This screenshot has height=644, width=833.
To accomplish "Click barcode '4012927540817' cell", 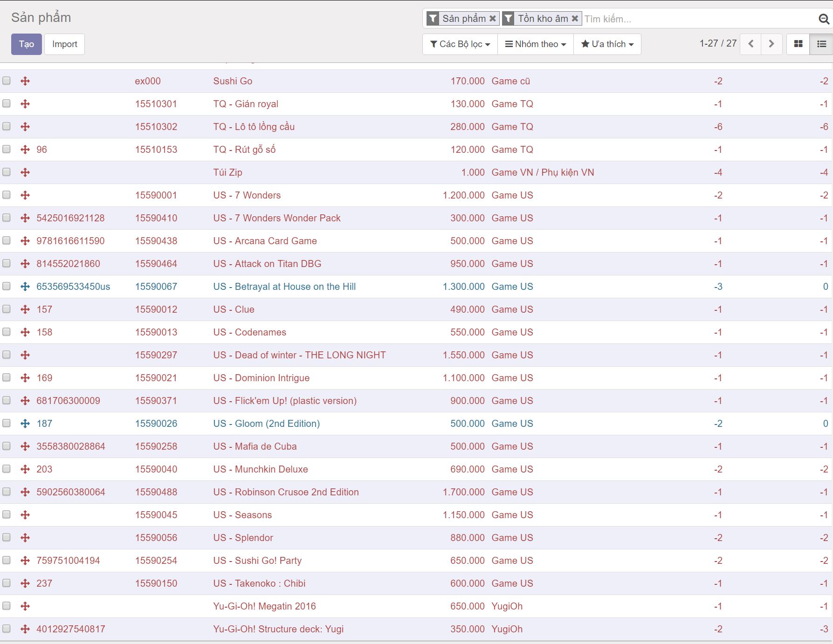I will tap(71, 629).
